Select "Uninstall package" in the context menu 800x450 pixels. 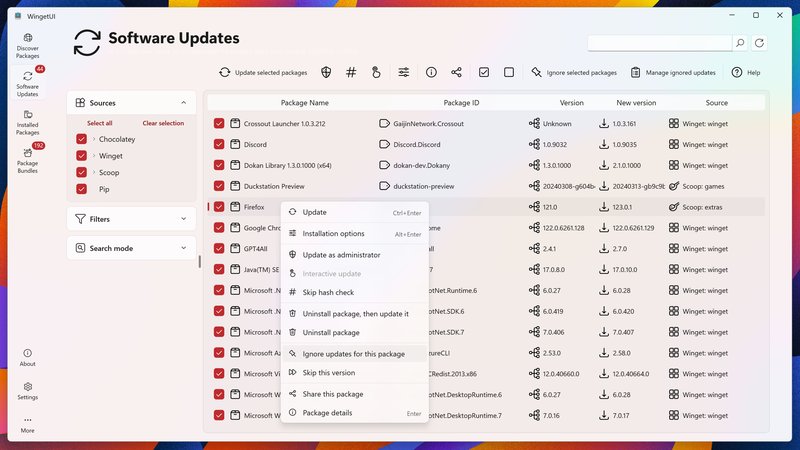click(331, 332)
